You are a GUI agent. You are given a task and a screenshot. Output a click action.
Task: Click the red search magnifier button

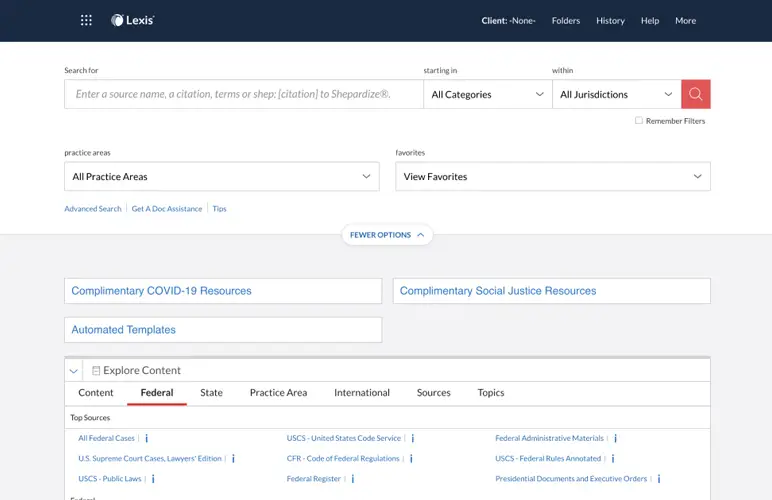click(696, 94)
